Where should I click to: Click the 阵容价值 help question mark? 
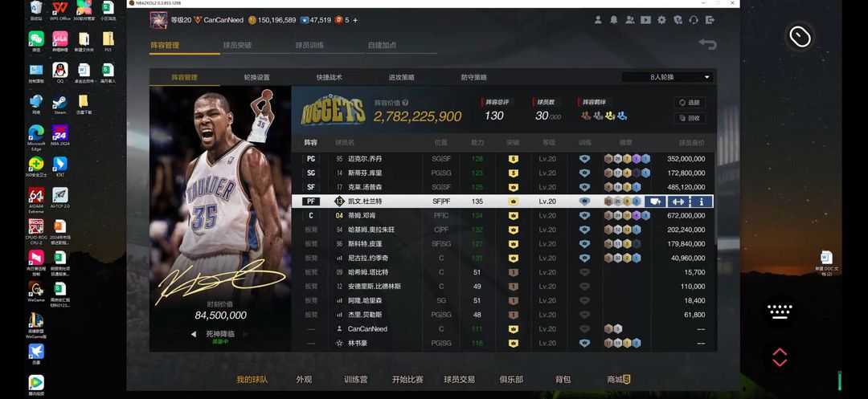coord(406,103)
